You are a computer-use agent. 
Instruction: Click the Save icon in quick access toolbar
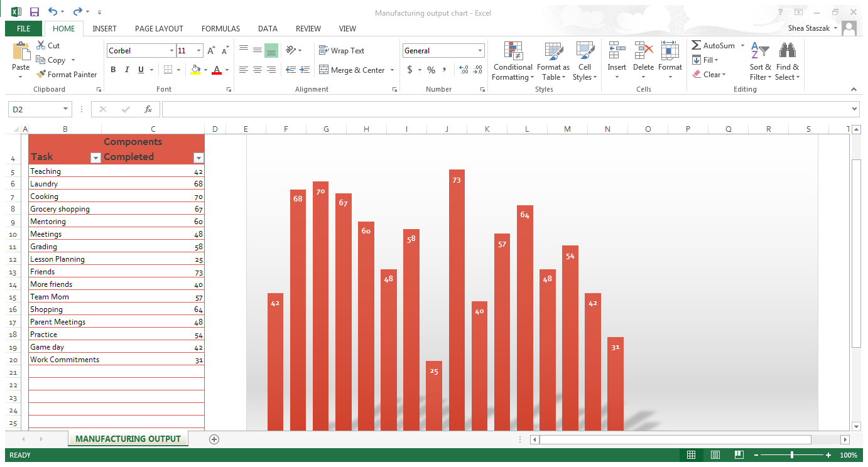point(34,12)
